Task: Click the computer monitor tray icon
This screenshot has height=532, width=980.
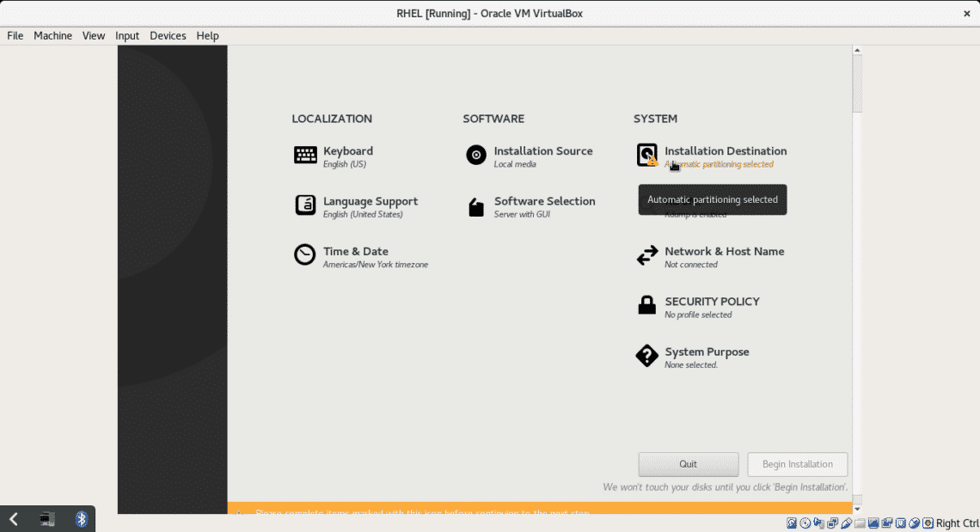Action: coord(47,519)
